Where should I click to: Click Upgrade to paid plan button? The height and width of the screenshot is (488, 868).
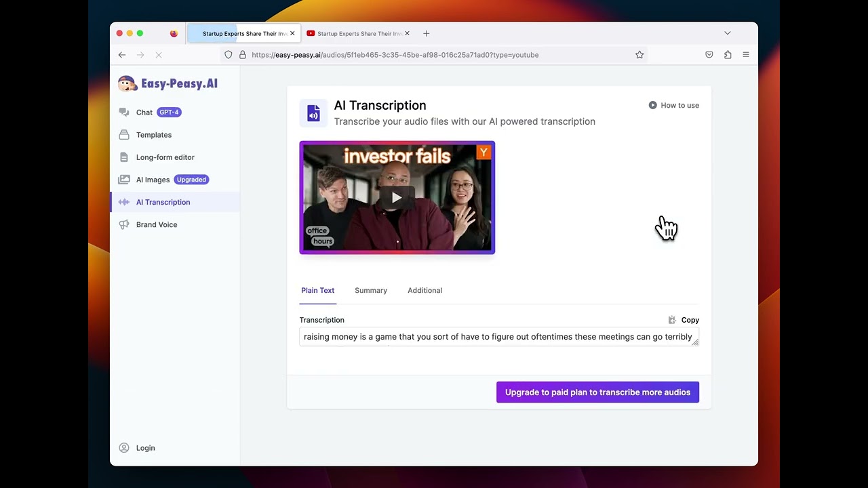[597, 392]
